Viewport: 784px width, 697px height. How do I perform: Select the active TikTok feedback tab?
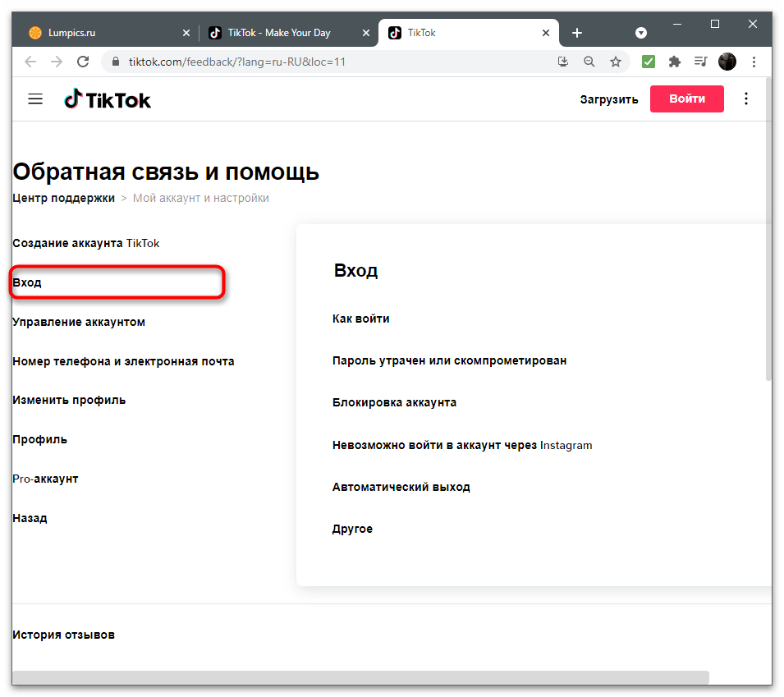[469, 33]
